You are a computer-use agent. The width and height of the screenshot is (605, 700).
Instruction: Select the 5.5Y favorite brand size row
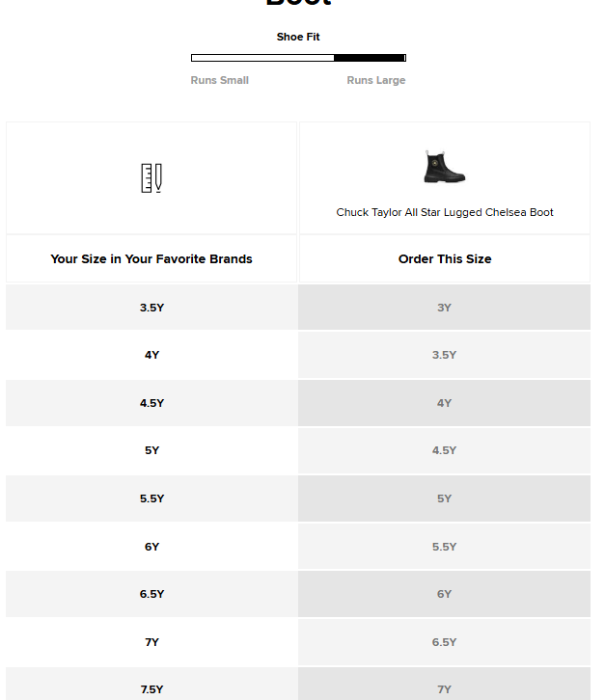pyautogui.click(x=151, y=498)
